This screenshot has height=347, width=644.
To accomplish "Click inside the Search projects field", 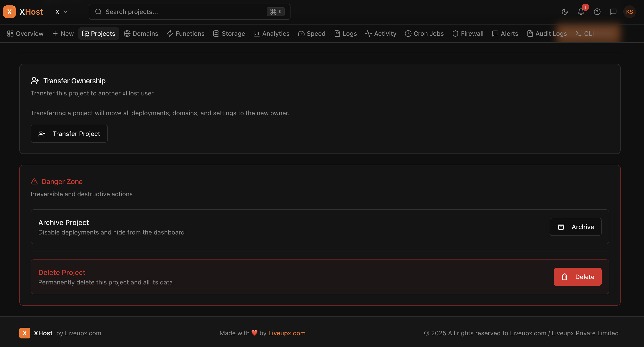I will 175,11.
